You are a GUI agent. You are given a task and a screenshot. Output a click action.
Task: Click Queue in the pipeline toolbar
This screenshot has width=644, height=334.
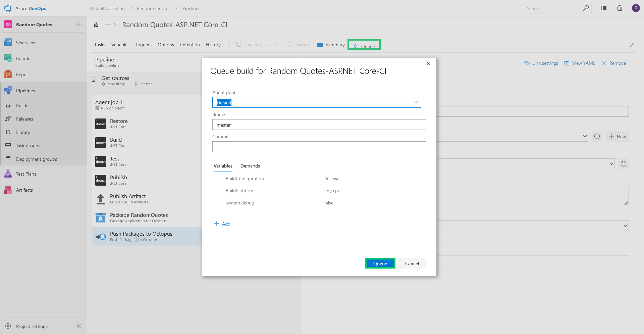364,45
